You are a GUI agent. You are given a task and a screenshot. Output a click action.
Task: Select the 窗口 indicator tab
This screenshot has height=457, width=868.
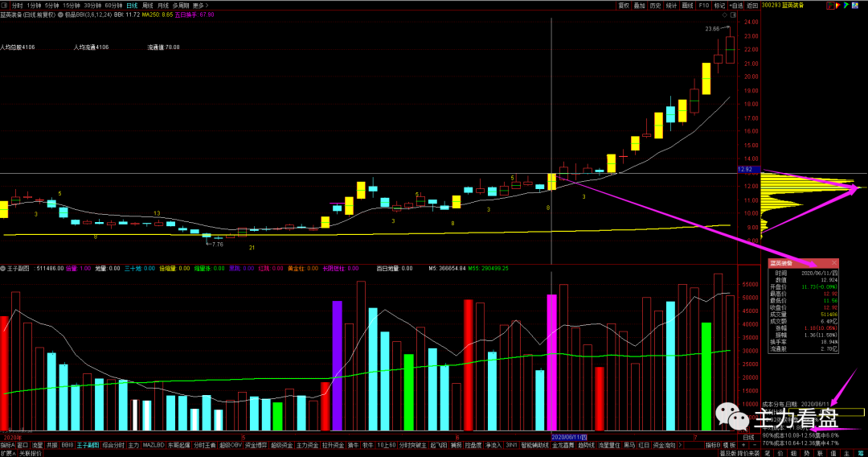(23, 446)
